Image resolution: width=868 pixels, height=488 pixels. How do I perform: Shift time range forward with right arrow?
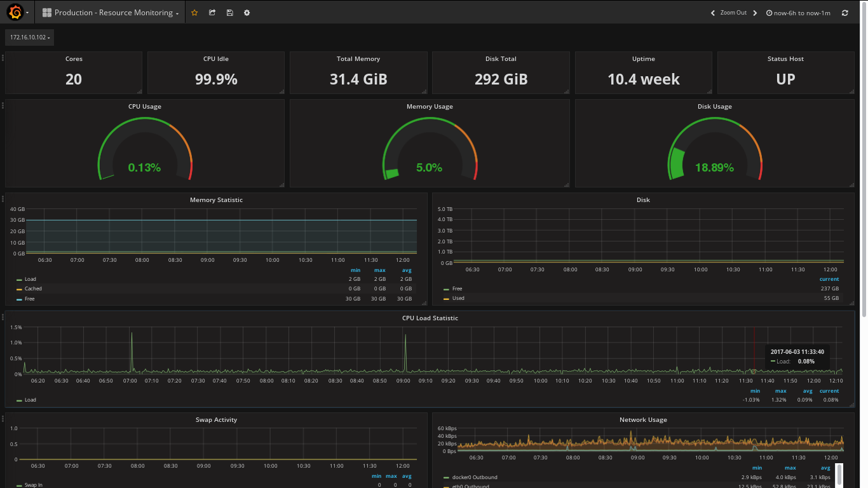[x=755, y=13]
